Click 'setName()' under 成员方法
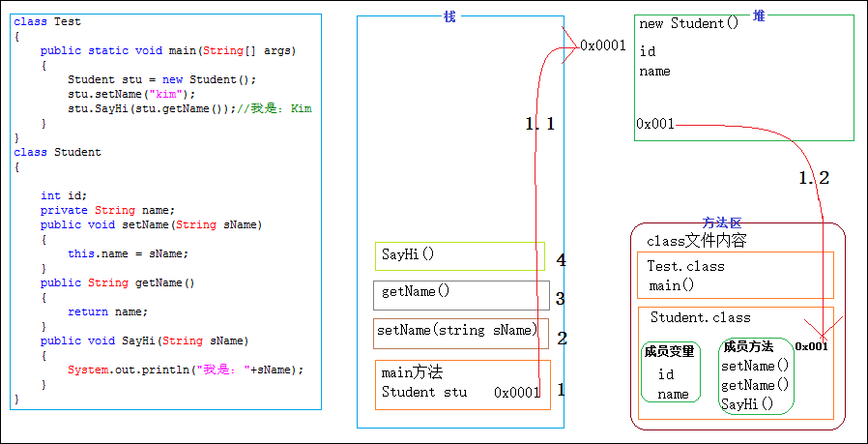 click(x=755, y=367)
